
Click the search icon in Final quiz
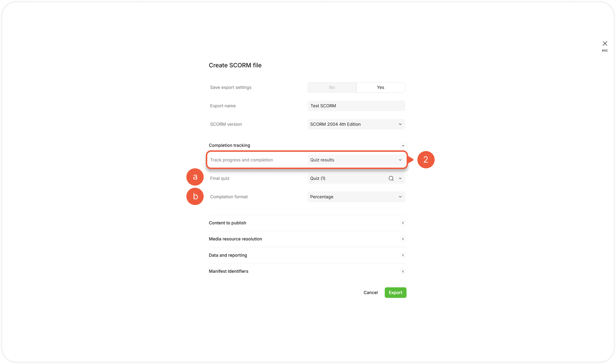(391, 179)
